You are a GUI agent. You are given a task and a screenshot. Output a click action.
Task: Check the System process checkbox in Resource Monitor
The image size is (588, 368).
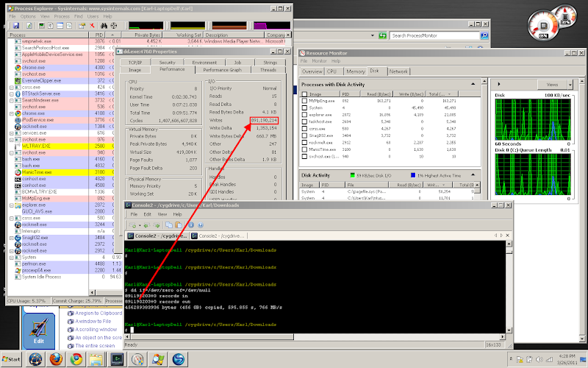304,107
